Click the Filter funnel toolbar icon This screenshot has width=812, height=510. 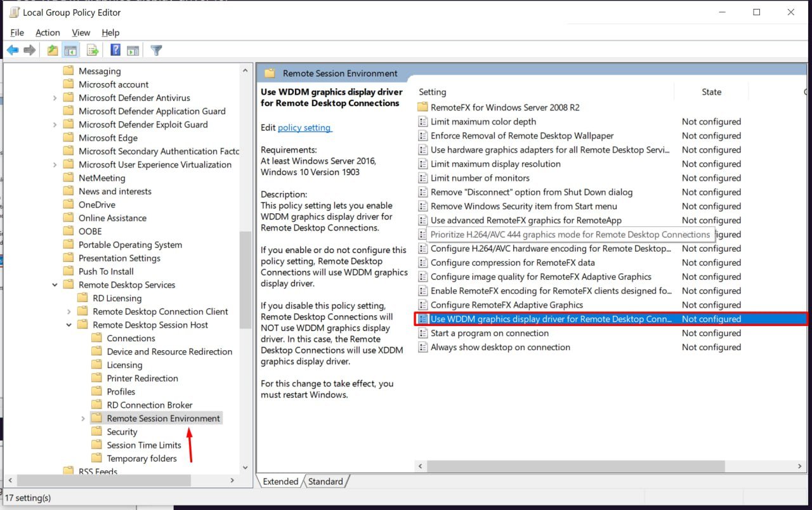[156, 51]
